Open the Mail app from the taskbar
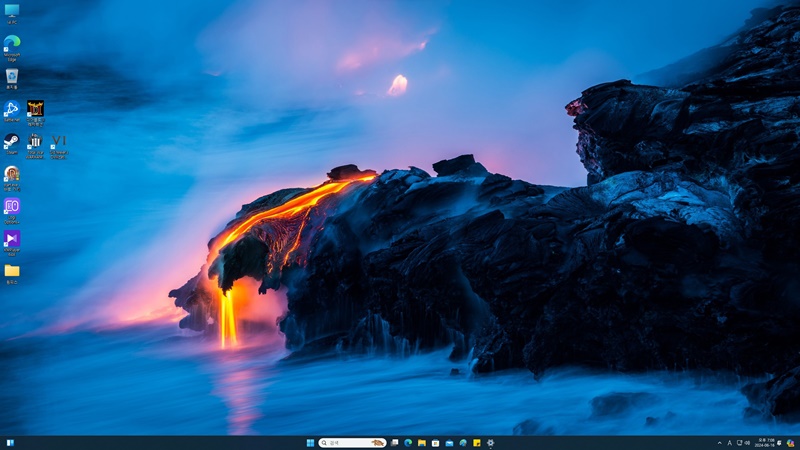800x450 pixels. [449, 443]
